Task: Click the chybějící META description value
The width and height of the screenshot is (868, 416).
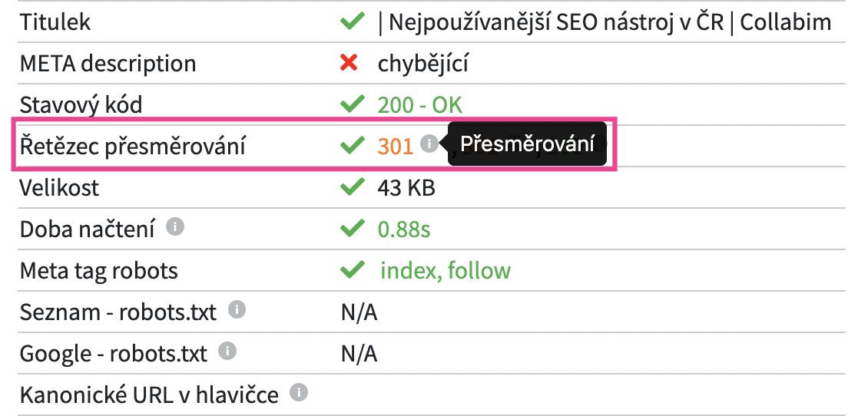Action: (x=423, y=64)
